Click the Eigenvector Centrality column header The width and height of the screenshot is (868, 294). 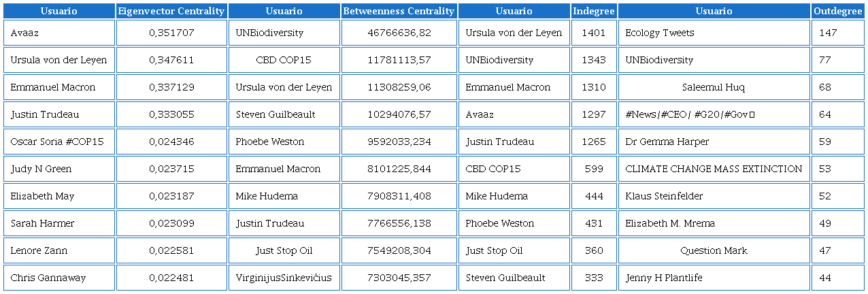171,11
